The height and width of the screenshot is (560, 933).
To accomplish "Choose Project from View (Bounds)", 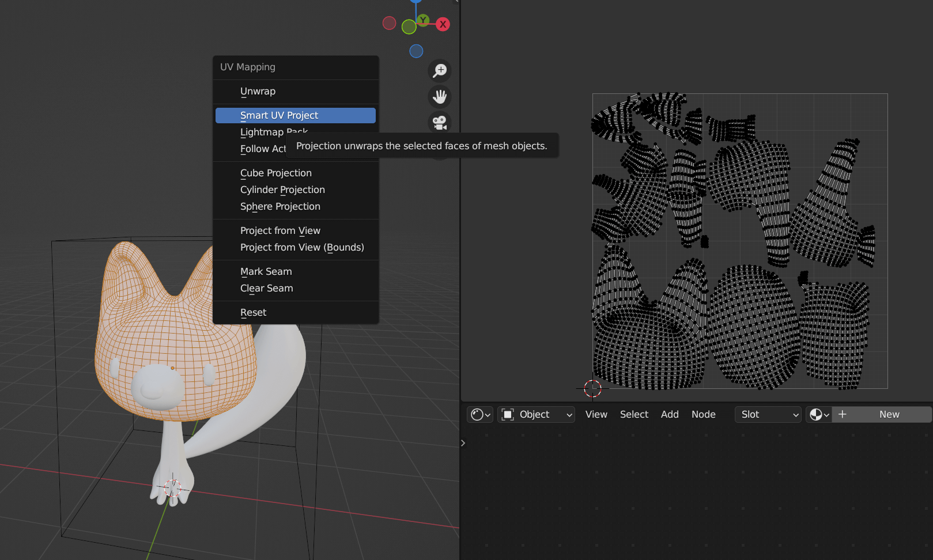I will click(296, 247).
